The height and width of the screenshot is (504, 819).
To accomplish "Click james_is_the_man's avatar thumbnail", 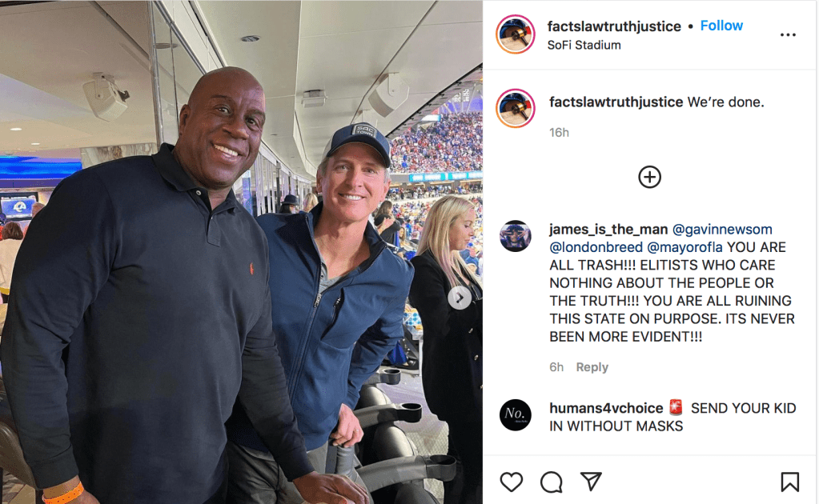I will coord(516,237).
